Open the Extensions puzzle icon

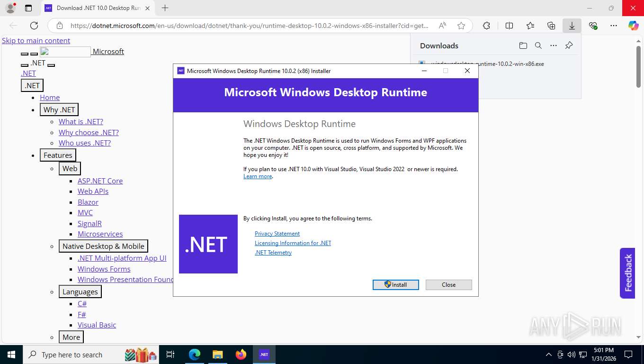coord(486,26)
